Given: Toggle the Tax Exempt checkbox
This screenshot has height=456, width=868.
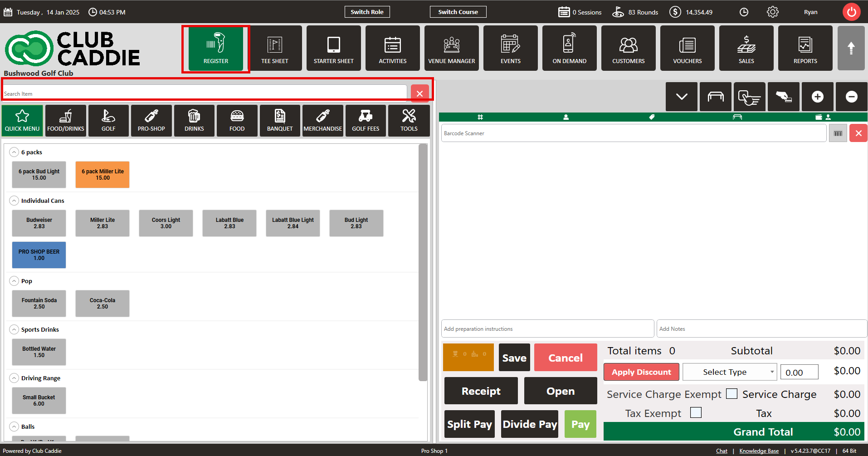Looking at the screenshot, I should click(x=696, y=412).
